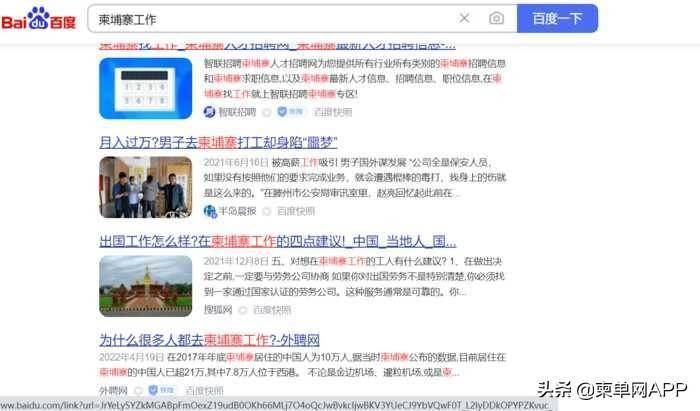
Task: Open 百度快照 for the 搜狐网 result
Action: click(x=272, y=310)
